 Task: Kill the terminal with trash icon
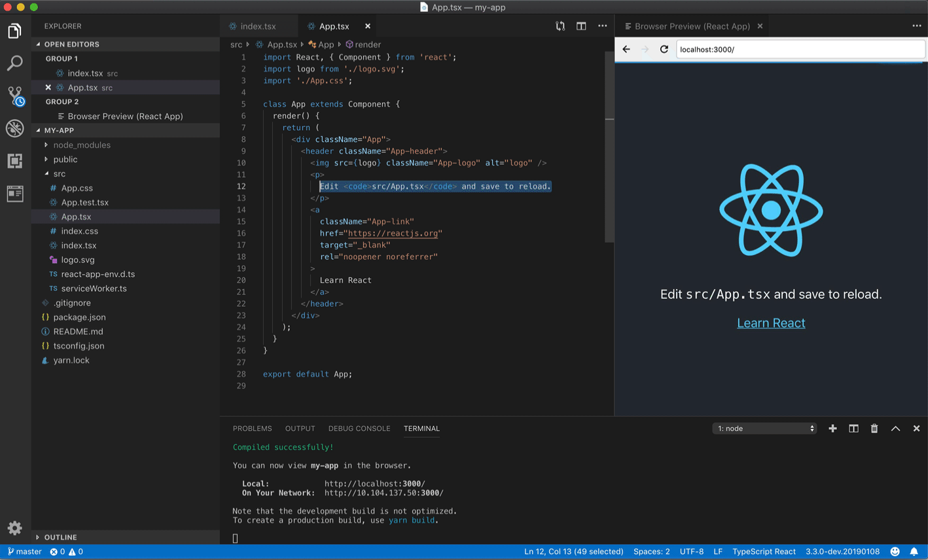pos(874,429)
